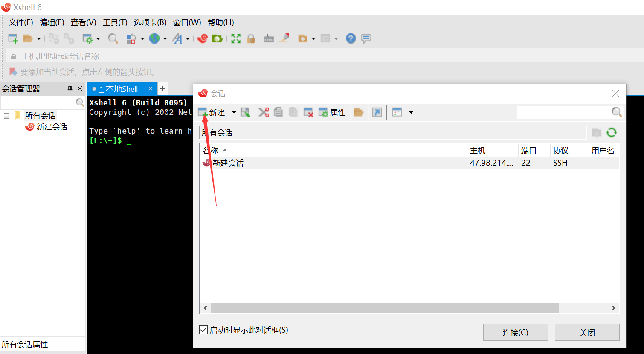
Task: Open the 帮助(H) menu
Action: [x=221, y=22]
